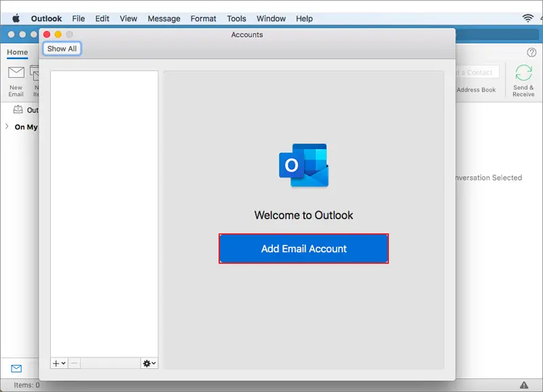Minimize the Accounts window
This screenshot has height=392, width=543.
58,35
